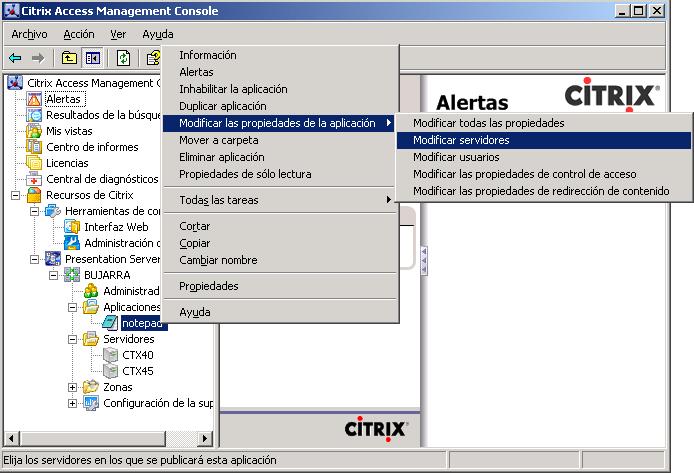Choose Inhabilitar la aplicación
Screen dimensions: 694x473
[x=281, y=89]
